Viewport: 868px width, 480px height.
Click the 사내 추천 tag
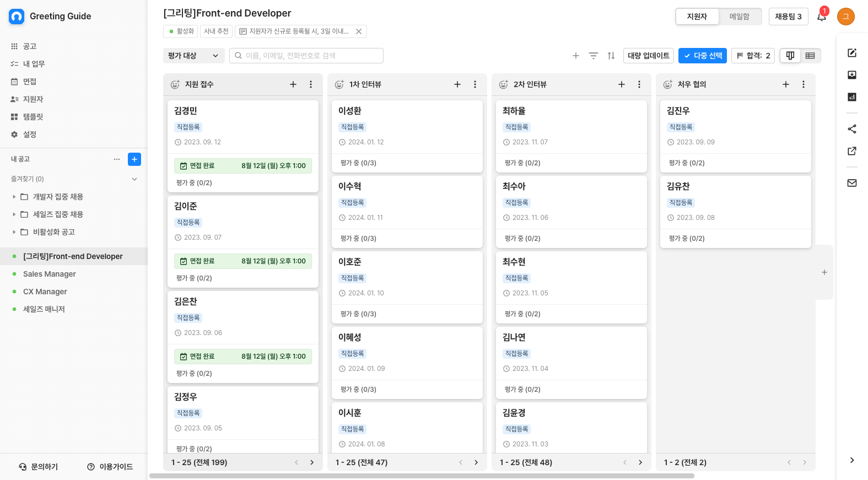[216, 31]
